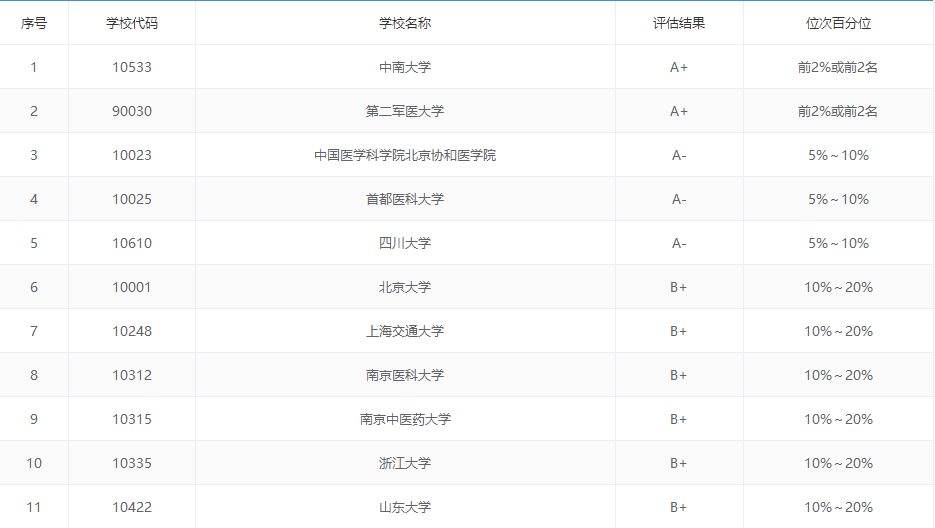Screen dimensions: 935x528
Task: Click the 学校名称 column header
Action: tap(405, 23)
